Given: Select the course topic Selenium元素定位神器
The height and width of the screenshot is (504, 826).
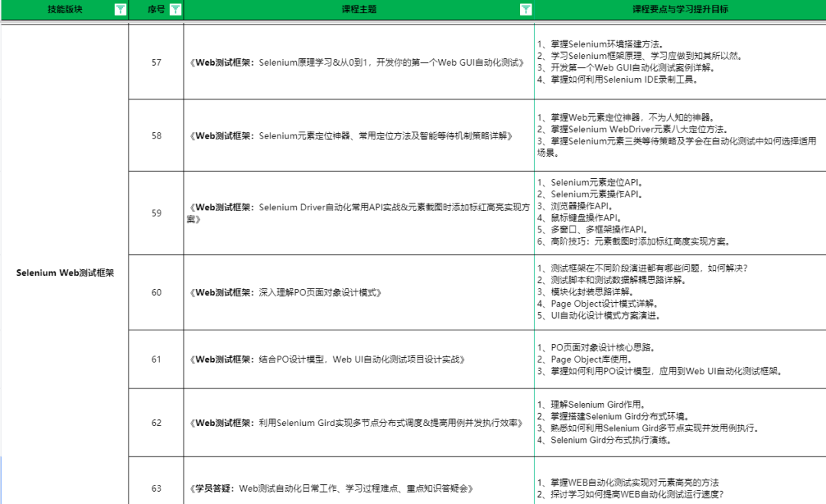Looking at the screenshot, I should pos(359,135).
